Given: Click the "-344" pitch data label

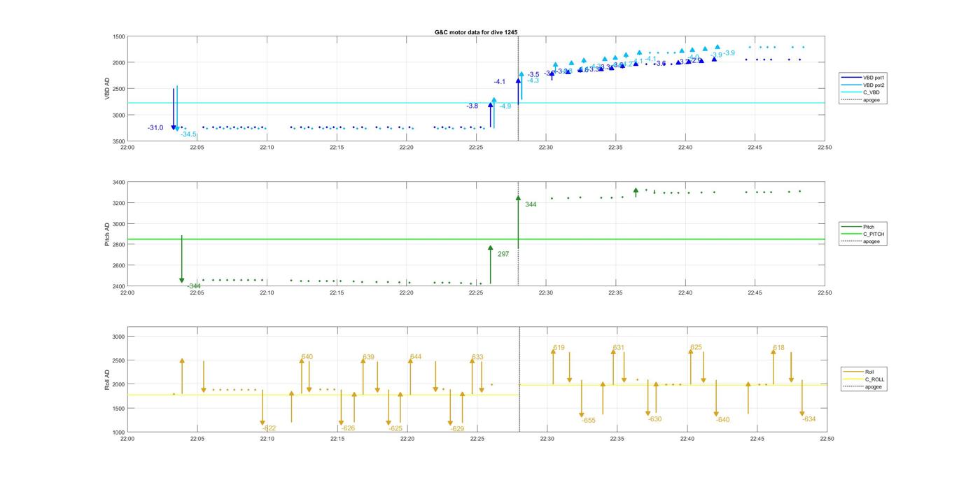Looking at the screenshot, I should pyautogui.click(x=194, y=286).
